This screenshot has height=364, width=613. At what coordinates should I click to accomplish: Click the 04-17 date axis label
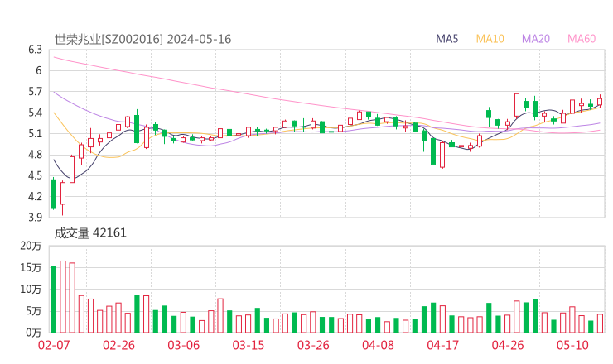[443, 345]
